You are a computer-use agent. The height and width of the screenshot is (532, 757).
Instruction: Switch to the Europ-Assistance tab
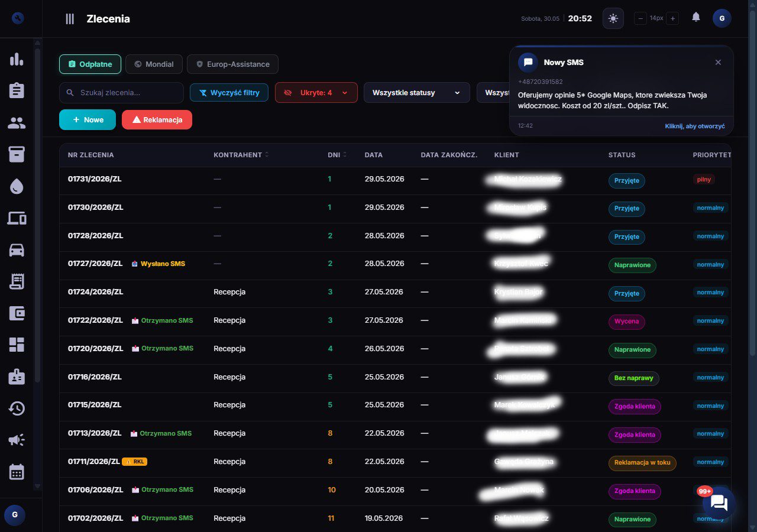232,64
